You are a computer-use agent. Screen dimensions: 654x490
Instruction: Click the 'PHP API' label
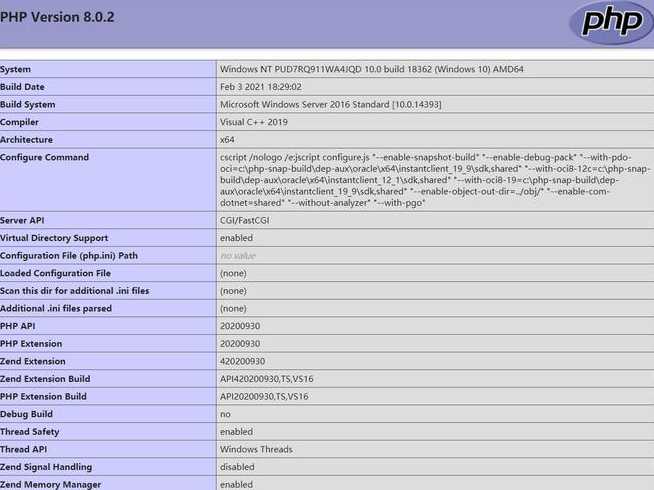point(18,326)
